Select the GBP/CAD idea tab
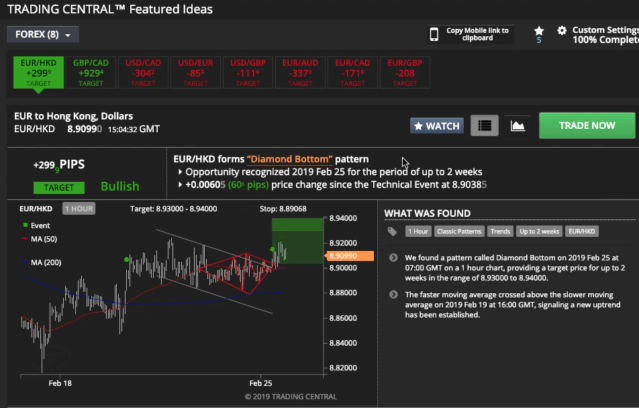Screen dimensions: 639x408 tap(91, 73)
